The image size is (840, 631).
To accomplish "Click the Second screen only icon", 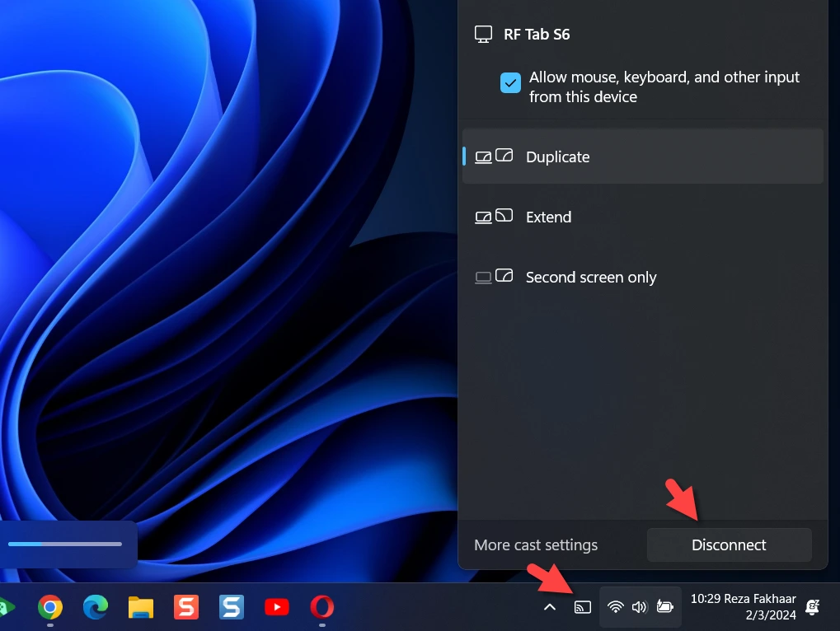I will tap(494, 277).
